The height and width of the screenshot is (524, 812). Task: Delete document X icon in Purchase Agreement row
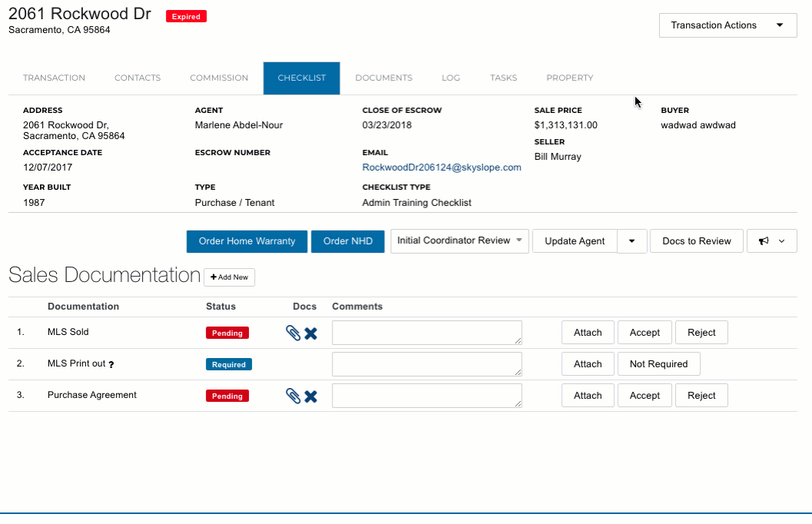click(x=310, y=396)
